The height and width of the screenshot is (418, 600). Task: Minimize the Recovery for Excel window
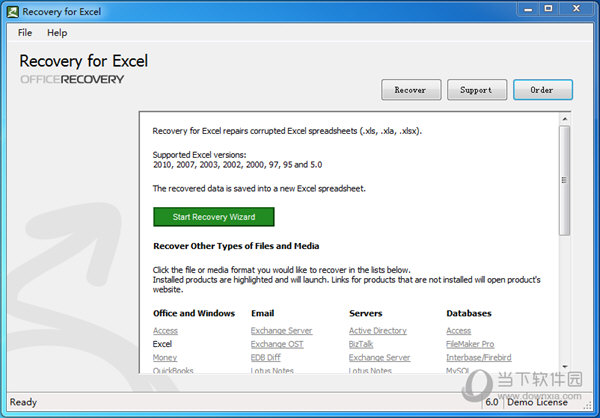pos(528,9)
